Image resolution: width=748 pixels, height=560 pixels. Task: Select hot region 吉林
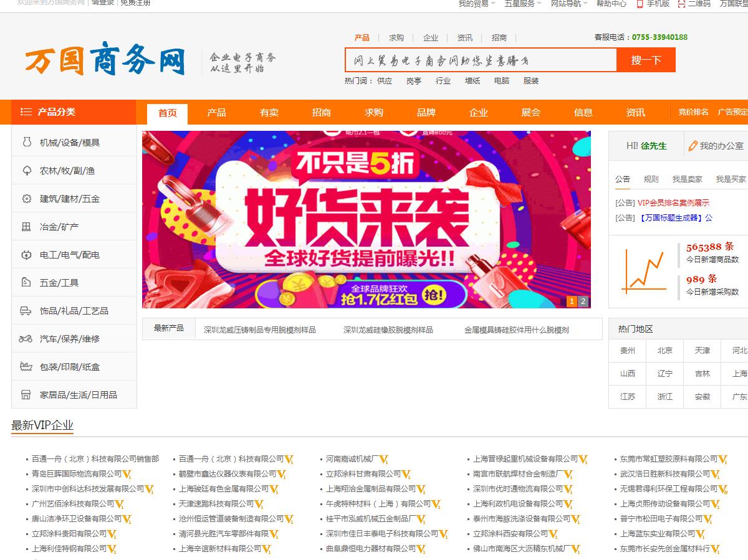(702, 374)
